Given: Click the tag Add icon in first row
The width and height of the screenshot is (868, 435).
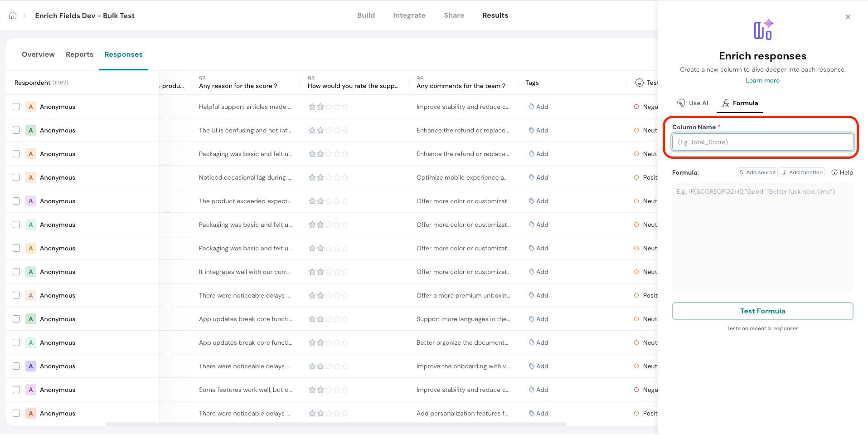Looking at the screenshot, I should 531,107.
